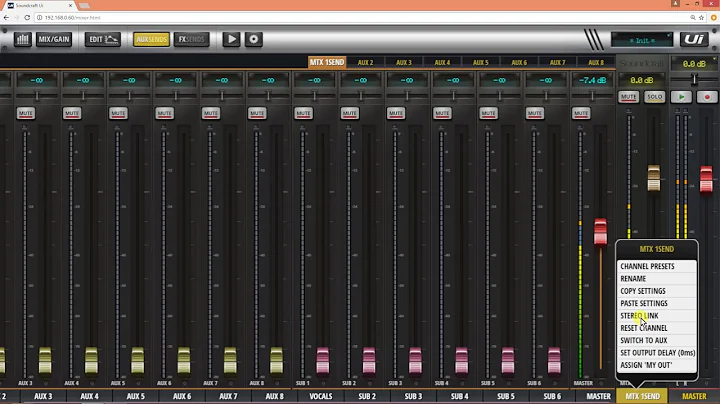Click the VOCALS pink fader
The width and height of the screenshot is (720, 404).
click(x=323, y=360)
